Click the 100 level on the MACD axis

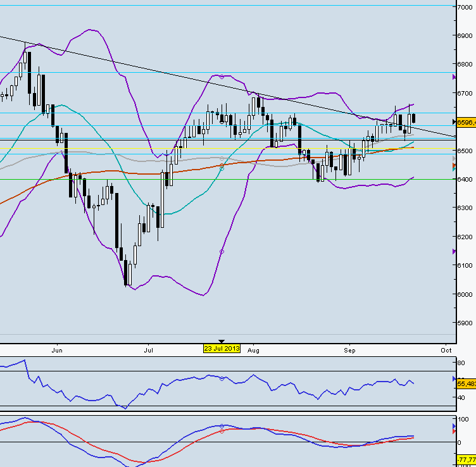463,420
